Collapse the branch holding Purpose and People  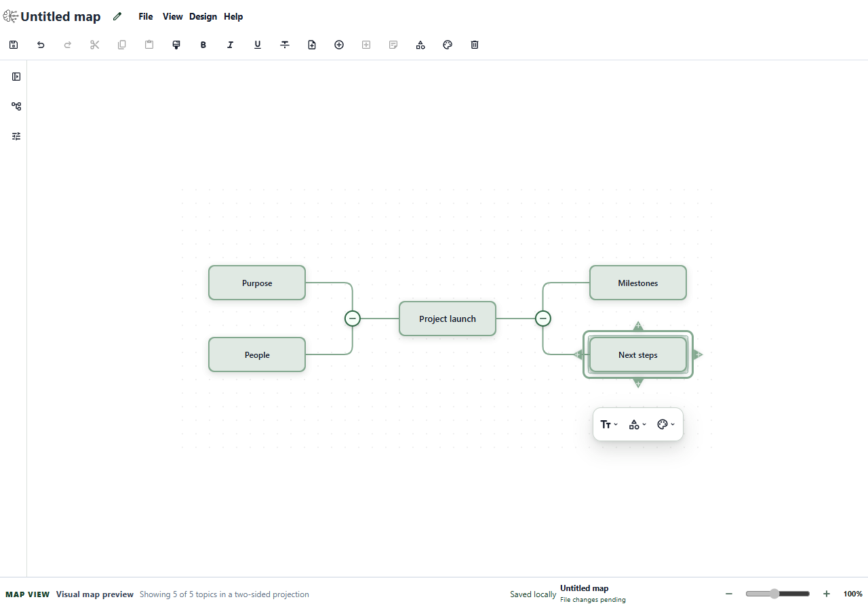[x=353, y=319]
